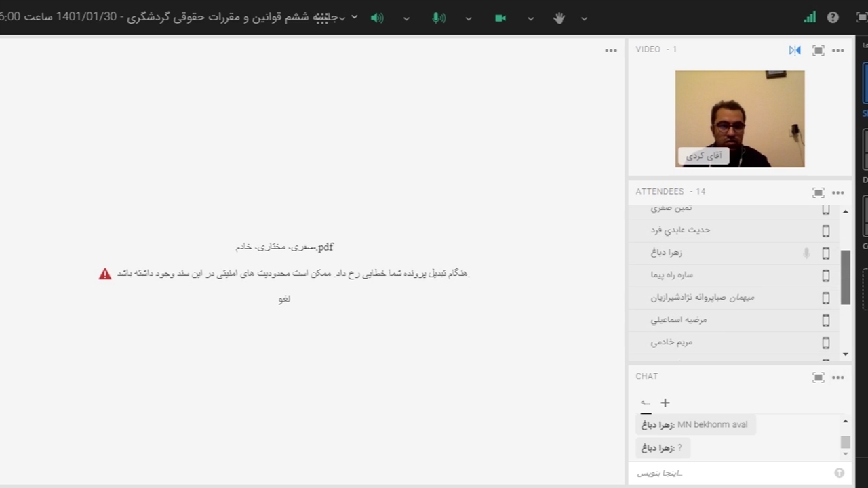This screenshot has height=488, width=868.
Task: Expand the microphone options dropdown arrow
Action: [468, 18]
